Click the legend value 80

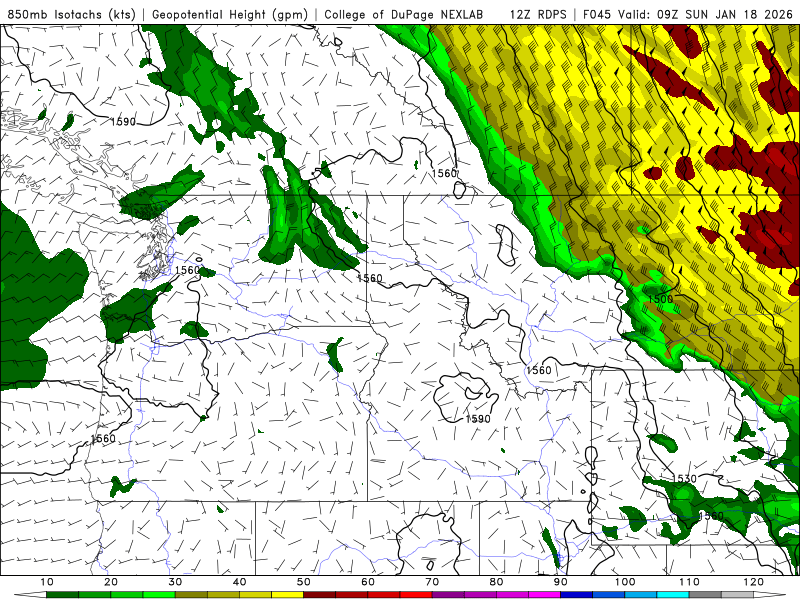tap(496, 582)
